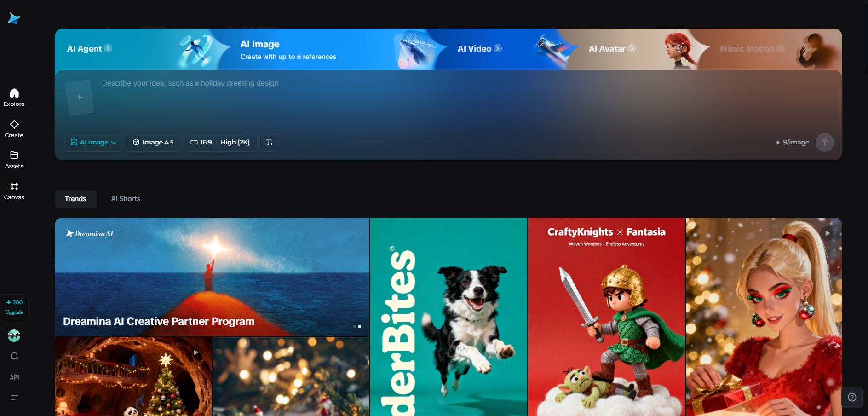Image resolution: width=868 pixels, height=416 pixels.
Task: Click the Upgrade credits button
Action: pyautogui.click(x=14, y=312)
